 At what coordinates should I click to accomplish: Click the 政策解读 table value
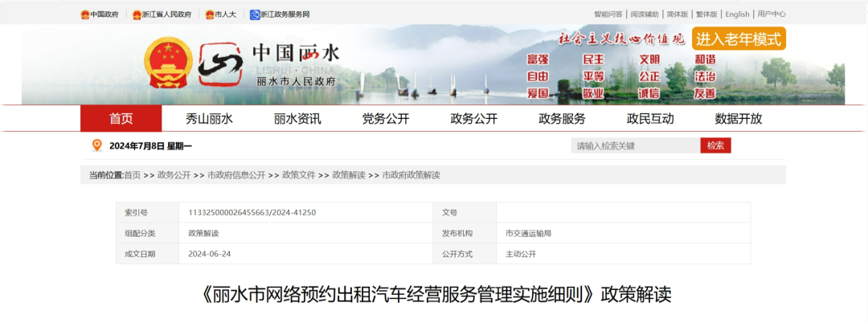click(x=203, y=233)
